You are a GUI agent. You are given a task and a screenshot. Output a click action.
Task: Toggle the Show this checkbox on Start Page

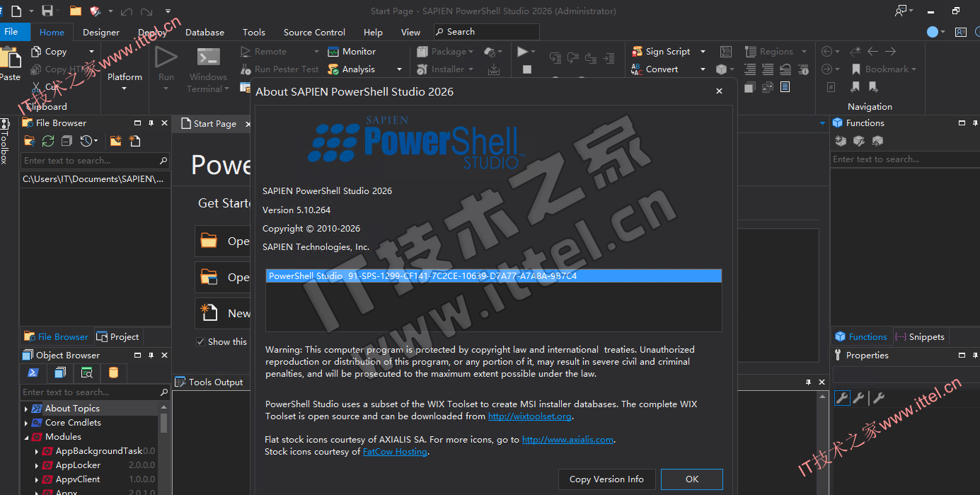[x=200, y=342]
